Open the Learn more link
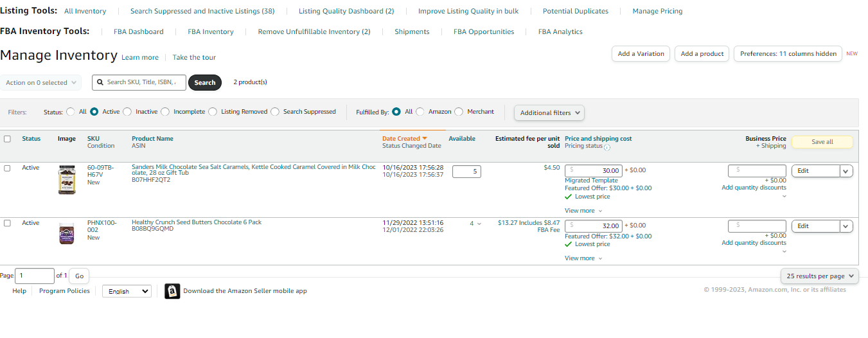Viewport: 868px width, 338px height. (140, 58)
